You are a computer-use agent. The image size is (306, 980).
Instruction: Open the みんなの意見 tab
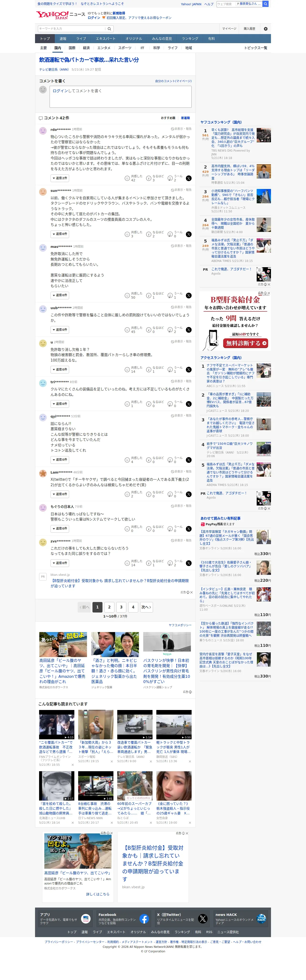(162, 39)
